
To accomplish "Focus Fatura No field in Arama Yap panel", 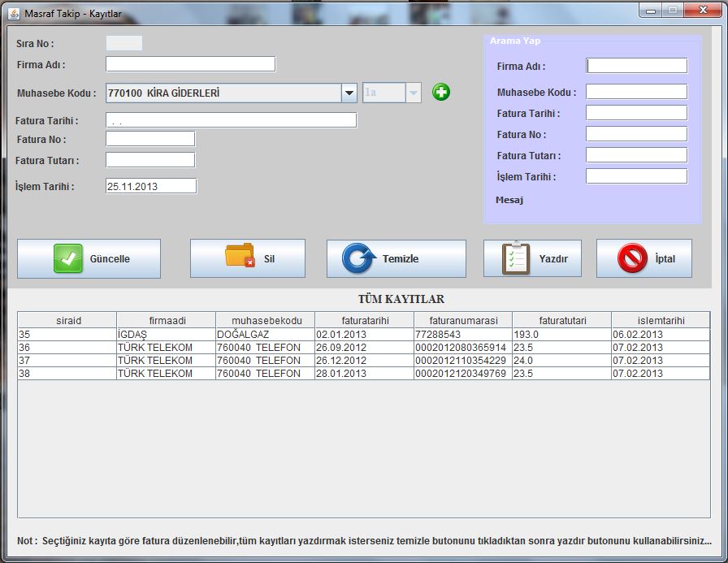I will coord(636,134).
